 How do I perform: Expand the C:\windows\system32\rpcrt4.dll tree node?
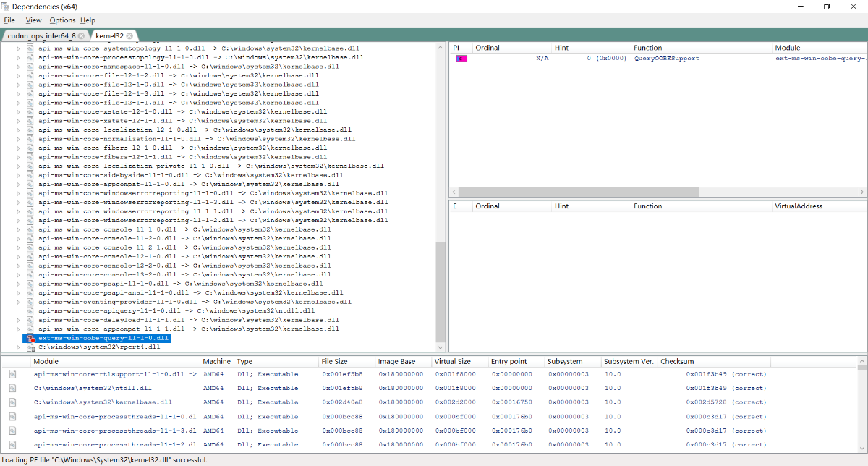tap(19, 347)
